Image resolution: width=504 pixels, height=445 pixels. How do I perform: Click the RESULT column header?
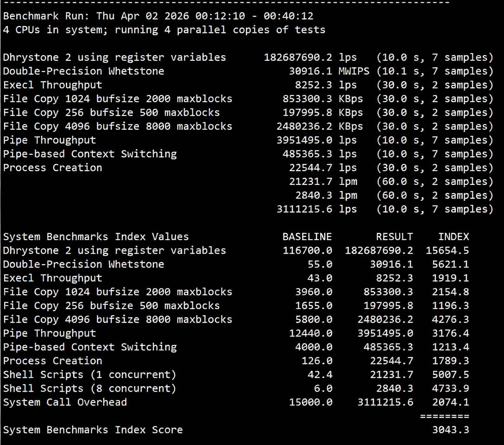(394, 236)
